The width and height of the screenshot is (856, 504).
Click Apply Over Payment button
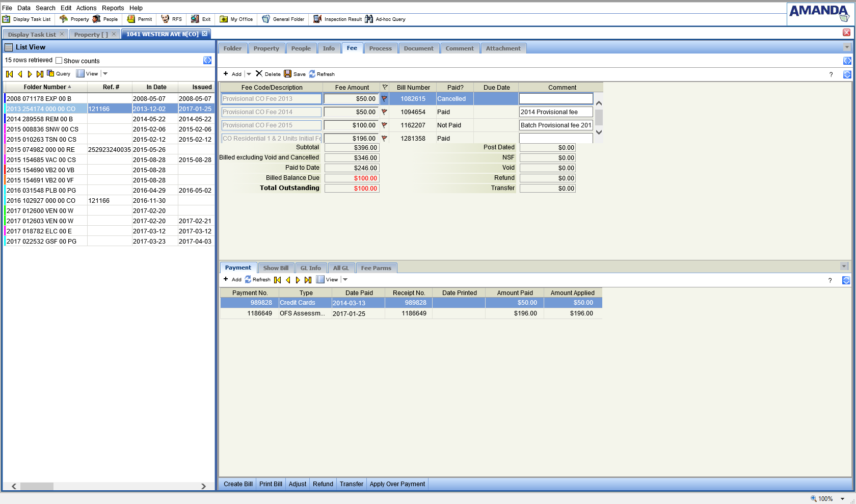click(397, 484)
